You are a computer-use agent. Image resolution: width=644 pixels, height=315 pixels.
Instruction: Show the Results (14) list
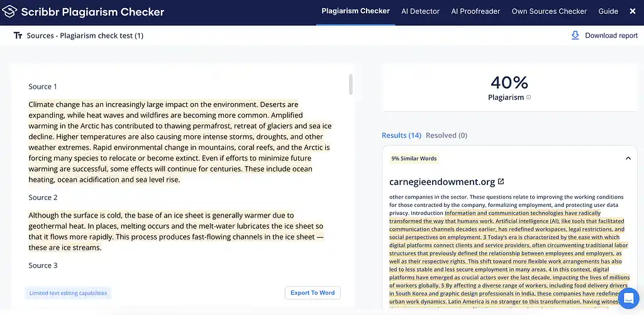(x=401, y=135)
